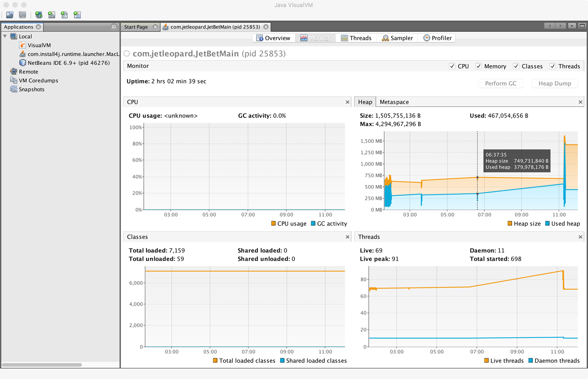Minimize the Applications panel with its window icon
Viewport: 588px width, 379px height.
114,27
